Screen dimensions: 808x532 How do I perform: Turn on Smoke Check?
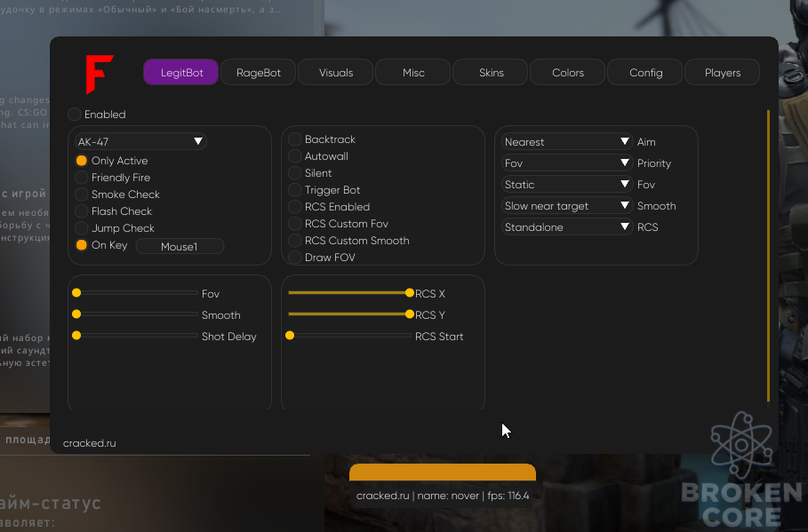82,195
